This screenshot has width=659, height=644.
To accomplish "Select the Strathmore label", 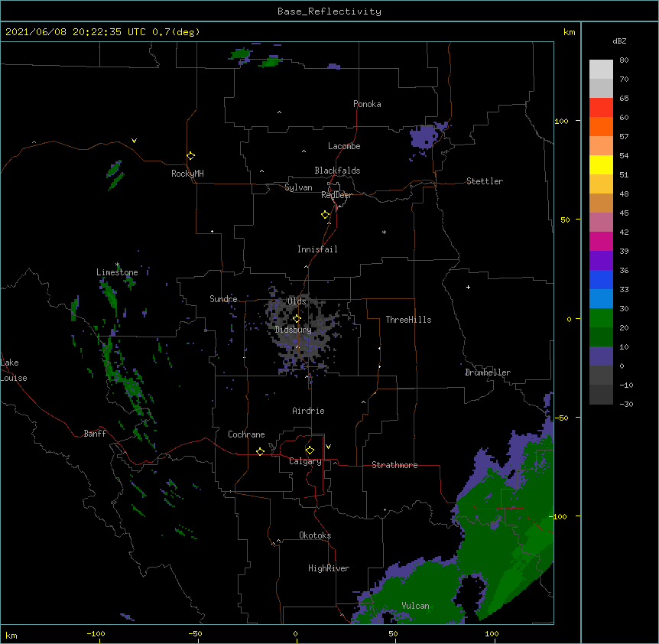I will 394,465.
